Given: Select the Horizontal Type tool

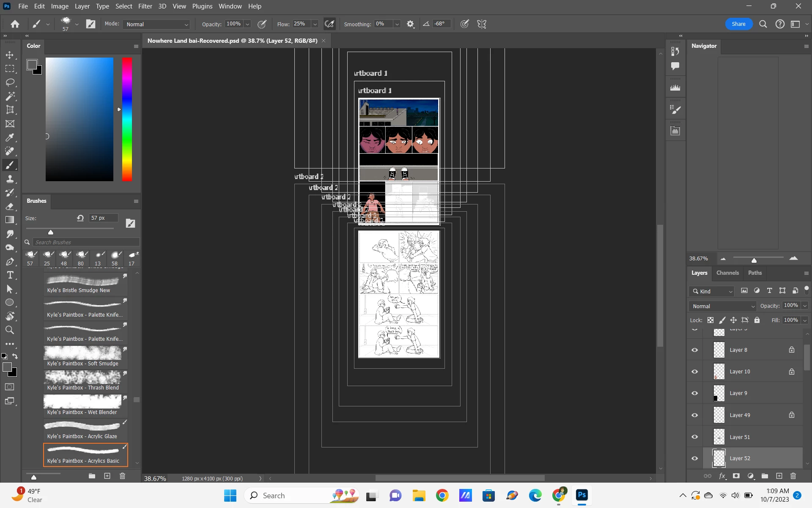Looking at the screenshot, I should [10, 276].
